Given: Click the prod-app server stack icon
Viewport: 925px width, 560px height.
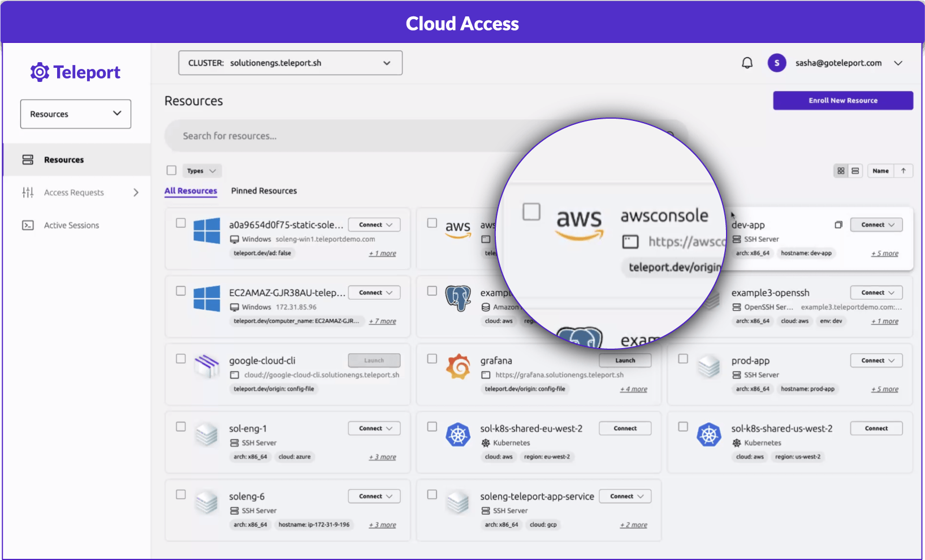Looking at the screenshot, I should click(x=709, y=367).
